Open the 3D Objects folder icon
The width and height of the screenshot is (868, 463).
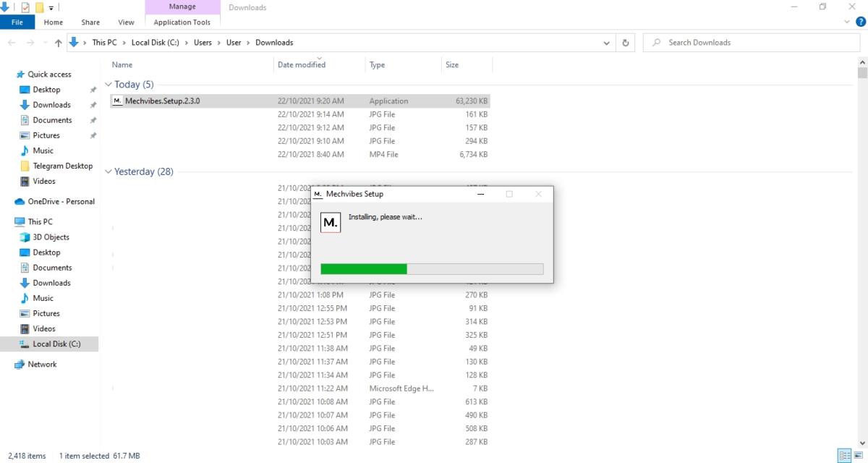(25, 237)
